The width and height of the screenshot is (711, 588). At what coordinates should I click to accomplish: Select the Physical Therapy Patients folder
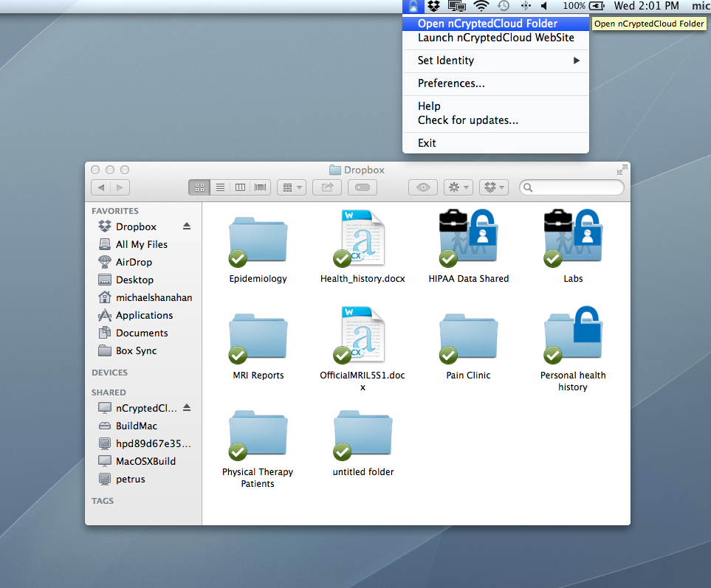258,435
